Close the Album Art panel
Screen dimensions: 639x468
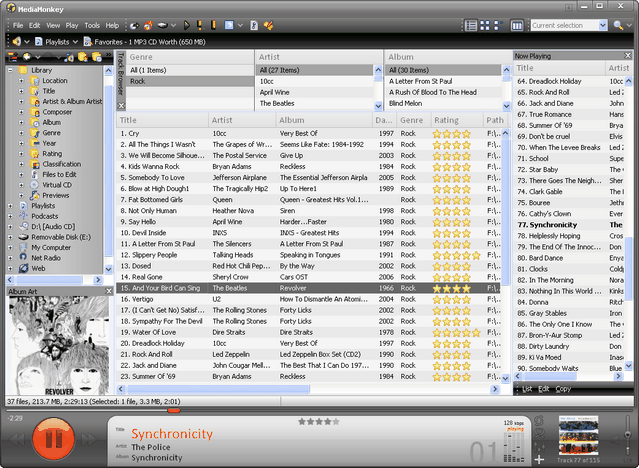109,291
